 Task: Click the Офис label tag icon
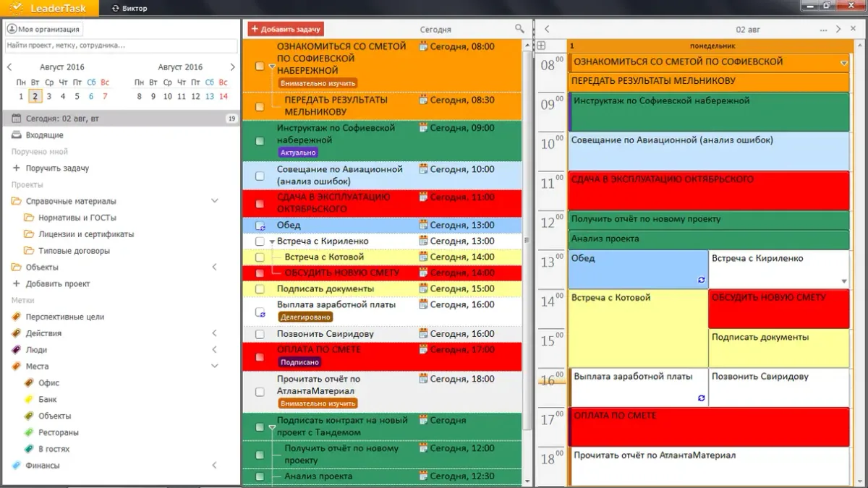pos(29,383)
